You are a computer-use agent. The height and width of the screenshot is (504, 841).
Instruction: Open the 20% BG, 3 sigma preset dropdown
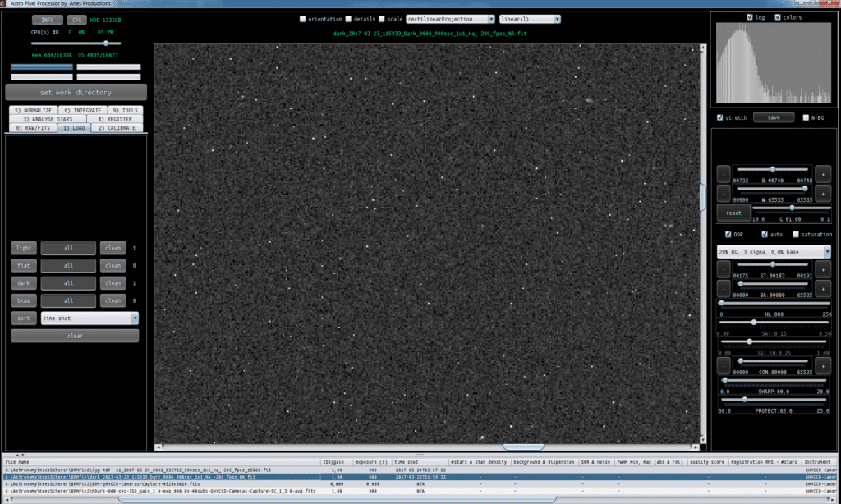pyautogui.click(x=774, y=251)
